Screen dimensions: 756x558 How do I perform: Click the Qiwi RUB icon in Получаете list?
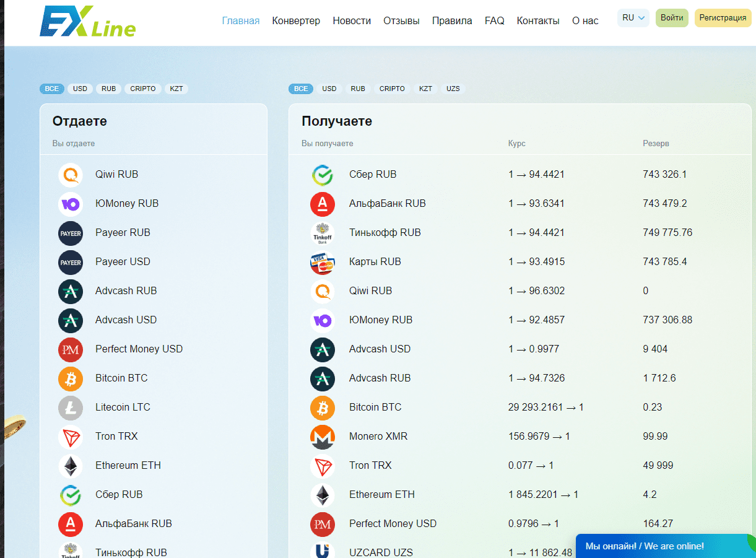point(323,291)
